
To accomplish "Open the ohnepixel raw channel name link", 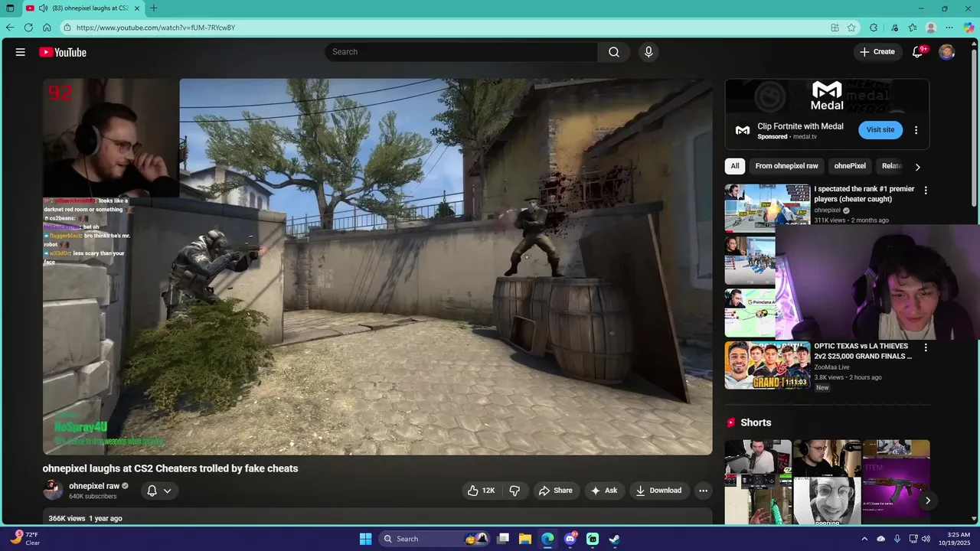I will (94, 486).
